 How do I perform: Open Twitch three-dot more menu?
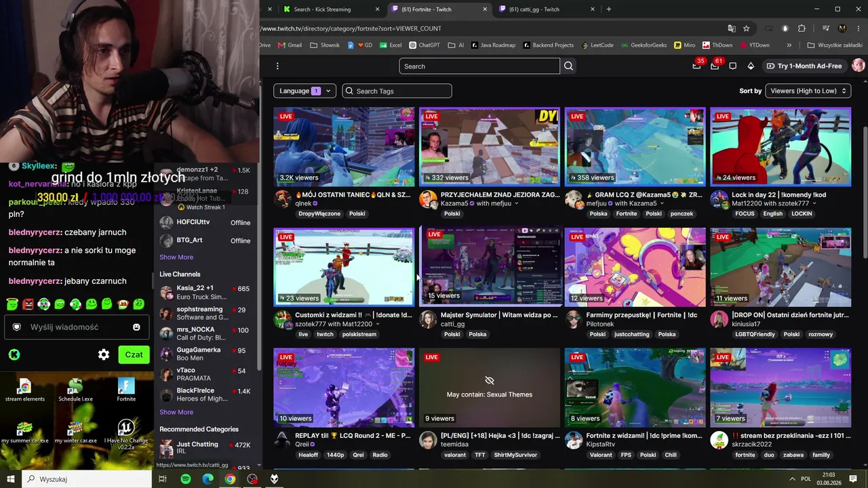click(277, 66)
